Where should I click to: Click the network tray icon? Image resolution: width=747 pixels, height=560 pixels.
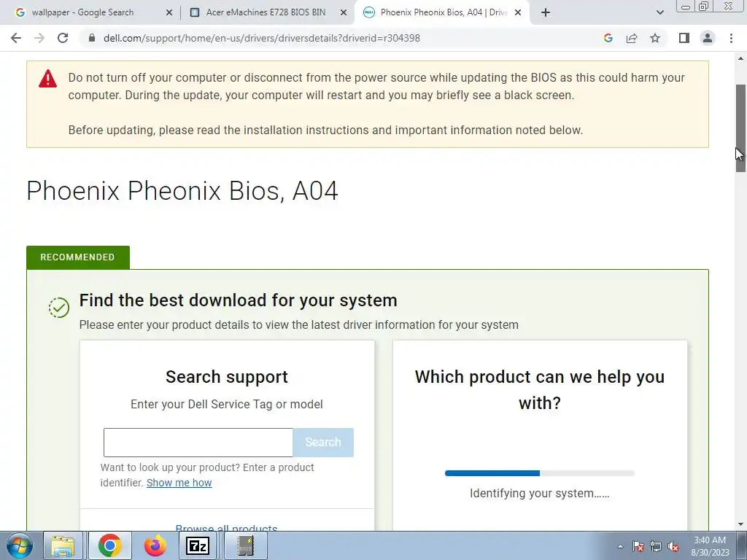click(656, 547)
